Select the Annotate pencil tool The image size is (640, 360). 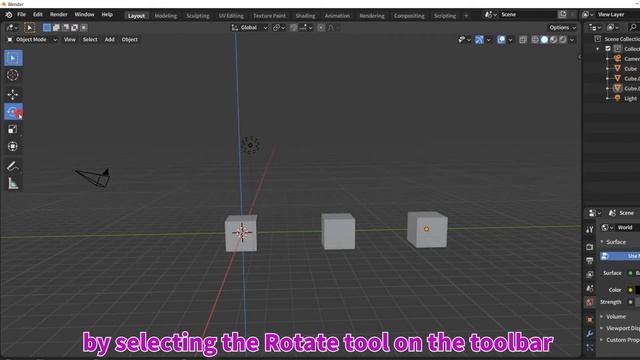click(13, 166)
